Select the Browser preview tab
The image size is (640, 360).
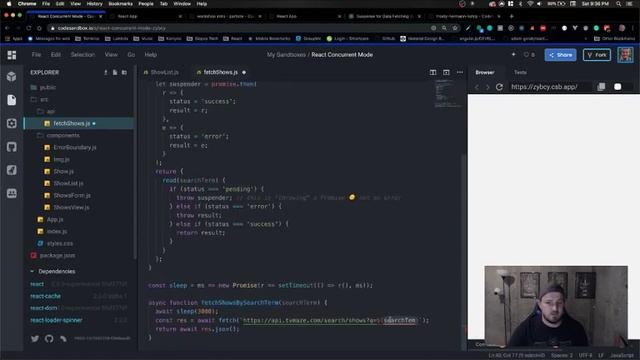484,72
